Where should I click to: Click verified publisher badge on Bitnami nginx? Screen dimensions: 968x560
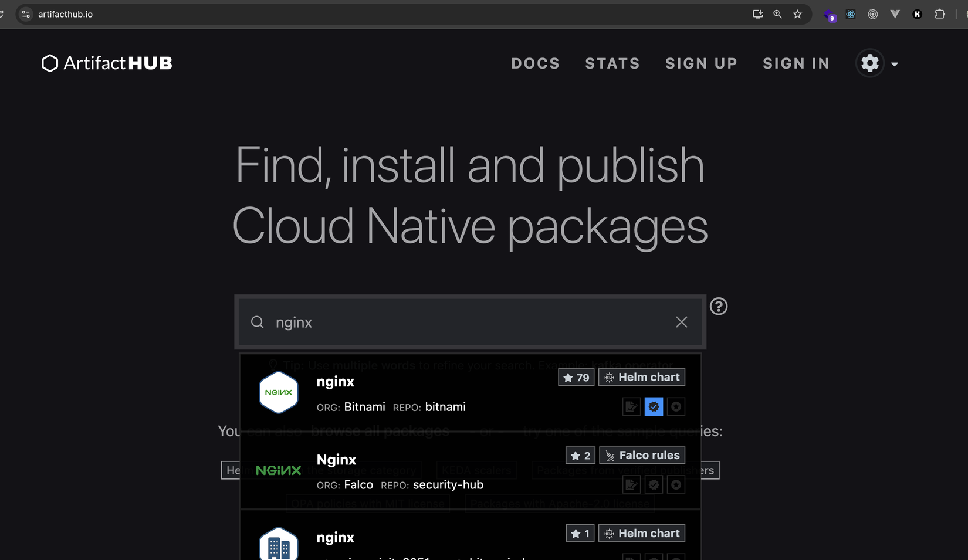654,406
